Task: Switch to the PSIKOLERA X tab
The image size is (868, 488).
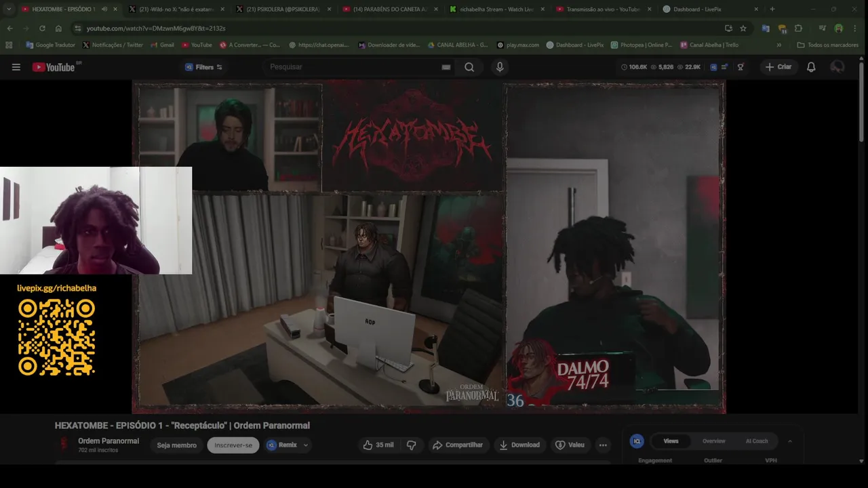Action: tap(283, 9)
